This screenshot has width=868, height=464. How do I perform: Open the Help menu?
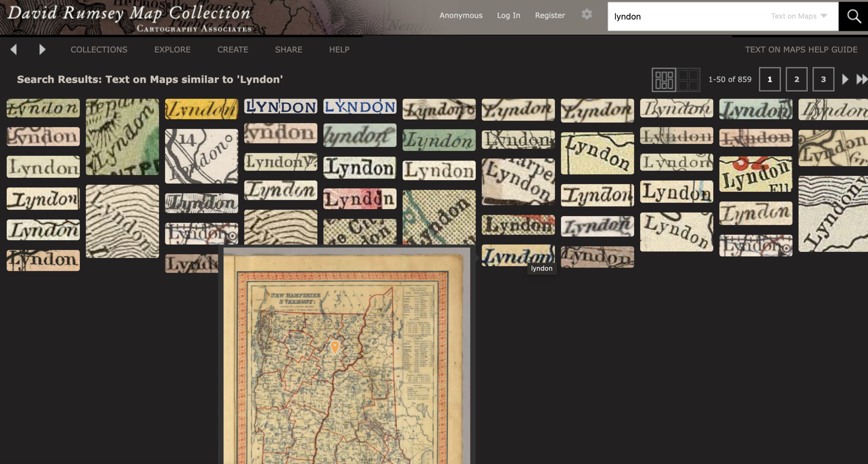(339, 49)
